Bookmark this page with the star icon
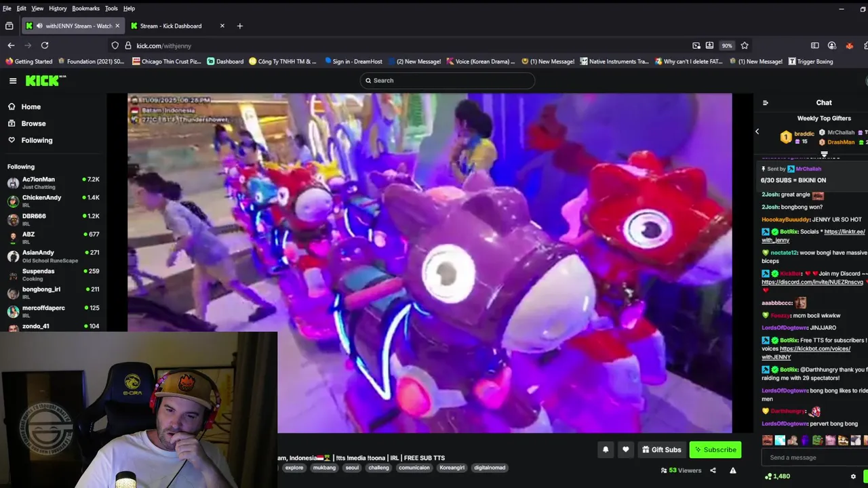The height and width of the screenshot is (488, 868). (x=745, y=45)
